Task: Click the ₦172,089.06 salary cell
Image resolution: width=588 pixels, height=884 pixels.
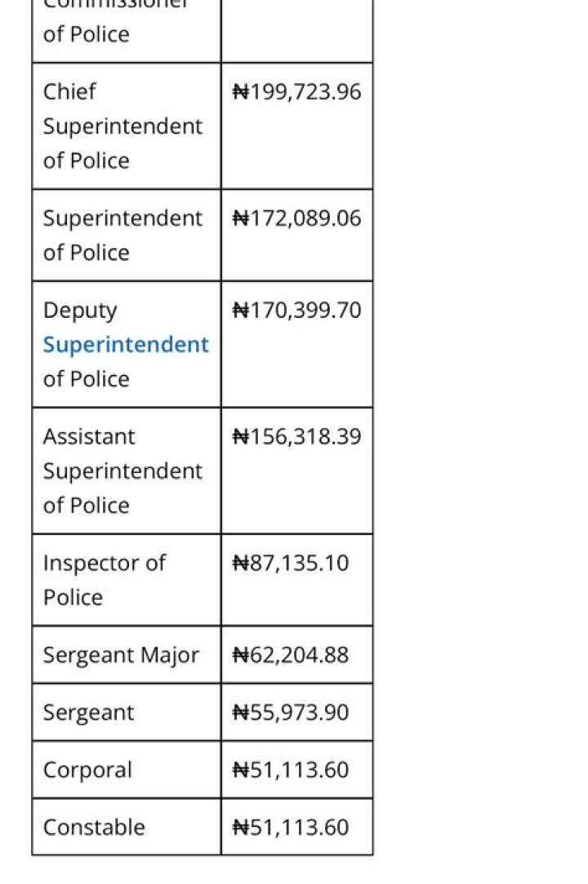Action: click(296, 219)
